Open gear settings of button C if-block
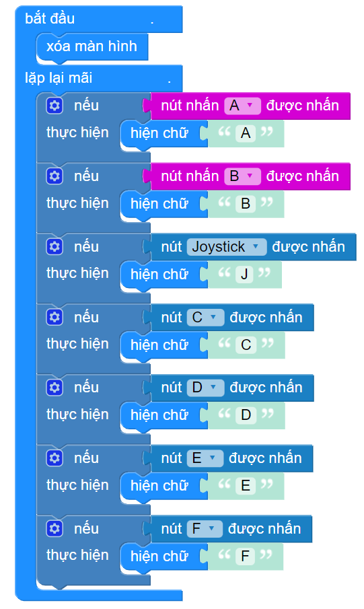Screen dimensions: 364x609 click(54, 318)
